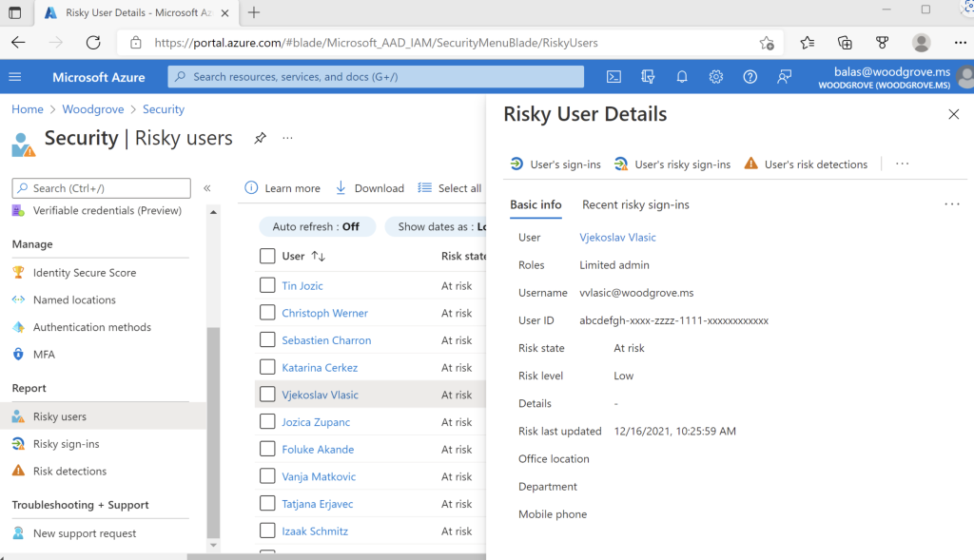This screenshot has height=560, width=974.
Task: Check the box for Tin Jozic
Action: 267,285
